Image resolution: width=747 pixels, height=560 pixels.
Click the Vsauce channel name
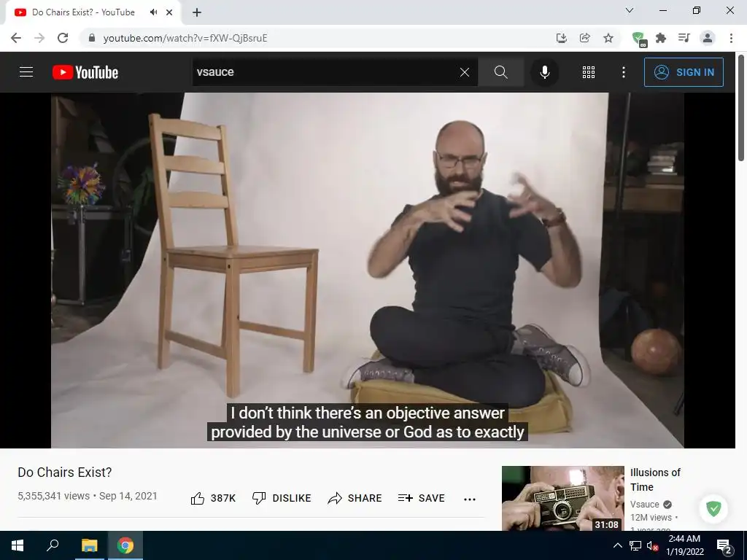coord(645,505)
